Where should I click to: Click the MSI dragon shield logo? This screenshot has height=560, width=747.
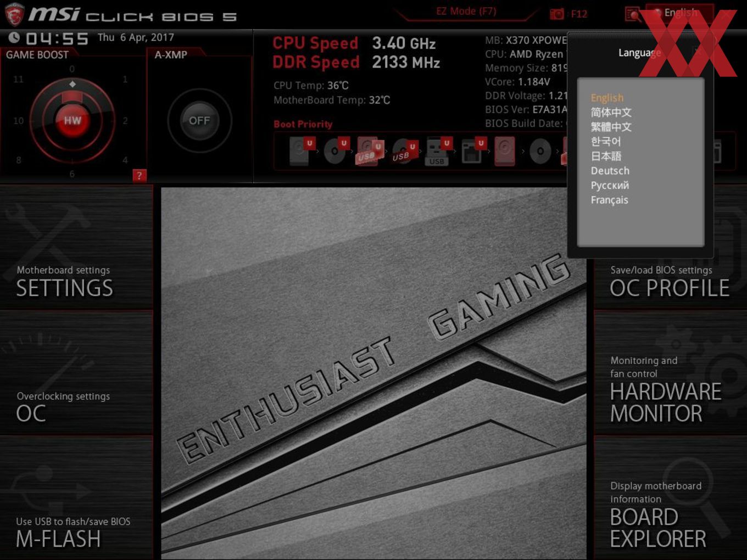[14, 14]
